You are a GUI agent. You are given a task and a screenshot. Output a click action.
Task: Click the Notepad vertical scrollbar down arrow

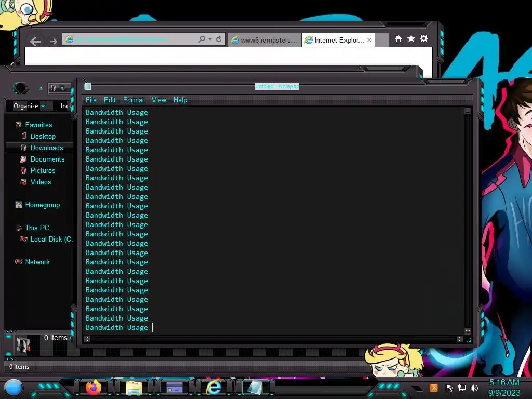[x=468, y=331]
